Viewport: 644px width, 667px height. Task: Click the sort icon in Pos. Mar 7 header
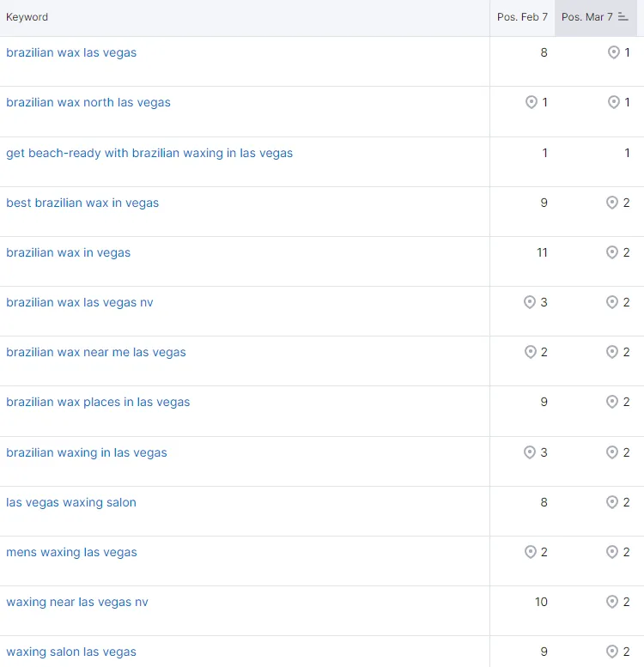click(x=623, y=17)
